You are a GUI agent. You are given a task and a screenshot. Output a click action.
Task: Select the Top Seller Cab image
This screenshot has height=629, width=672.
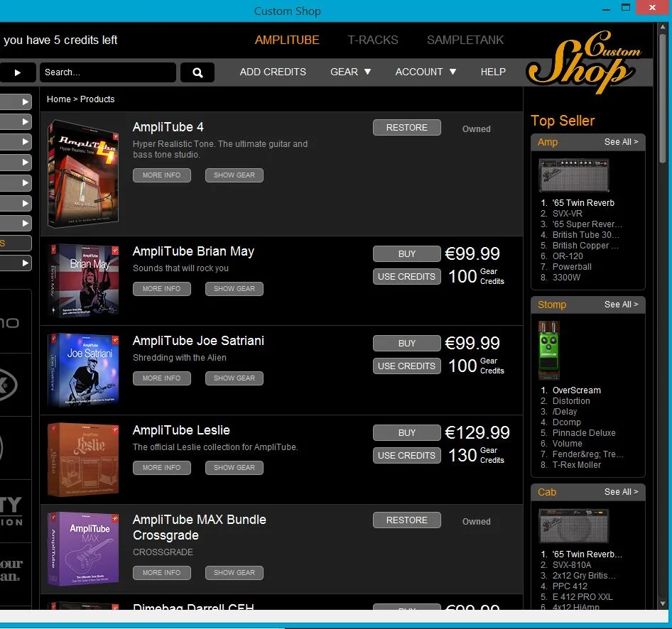click(x=573, y=526)
